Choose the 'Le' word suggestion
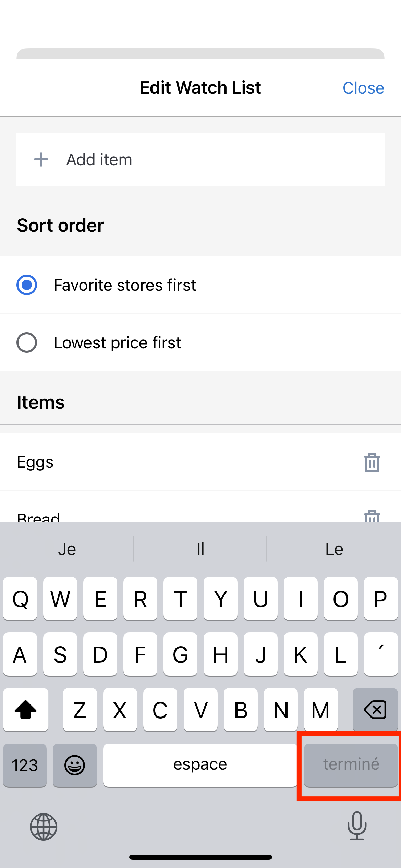 pos(334,549)
